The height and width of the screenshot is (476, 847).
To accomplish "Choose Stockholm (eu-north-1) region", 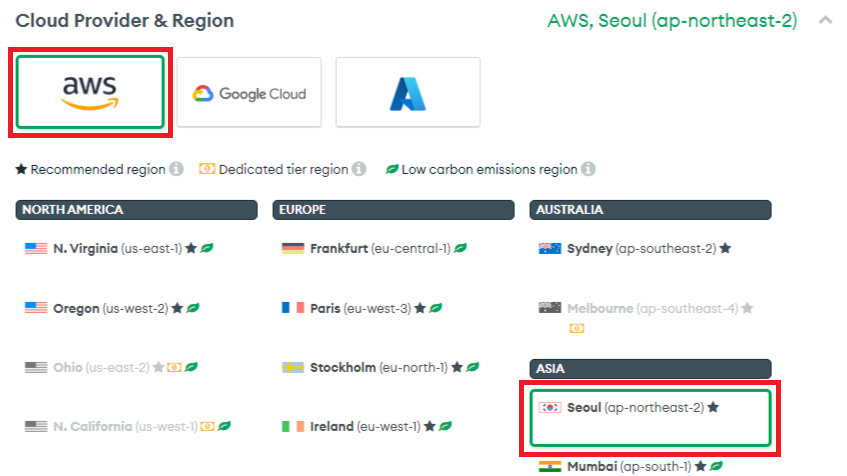I will [380, 367].
